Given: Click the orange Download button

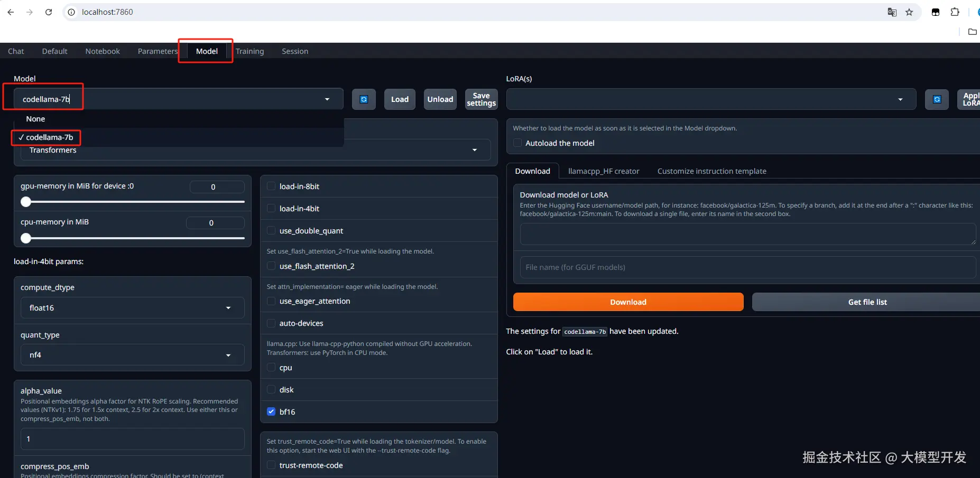Looking at the screenshot, I should point(628,302).
